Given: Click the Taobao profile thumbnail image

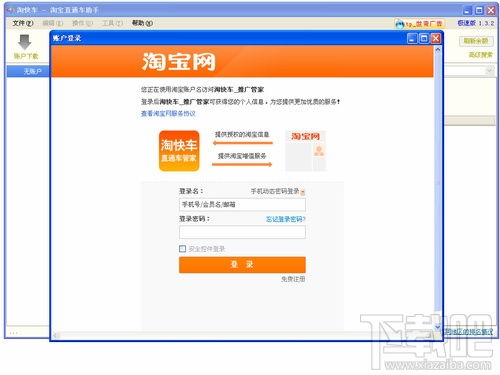Looking at the screenshot, I should [x=305, y=151].
